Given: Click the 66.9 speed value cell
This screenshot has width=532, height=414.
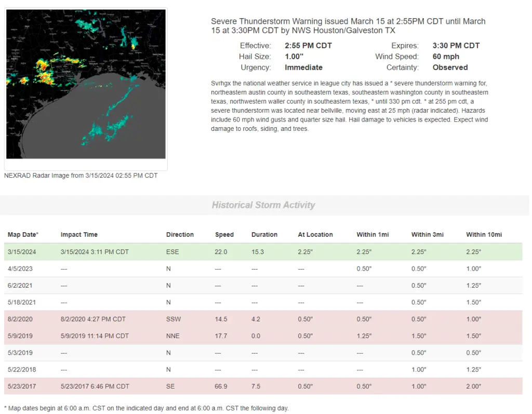Looking at the screenshot, I should click(x=221, y=386).
